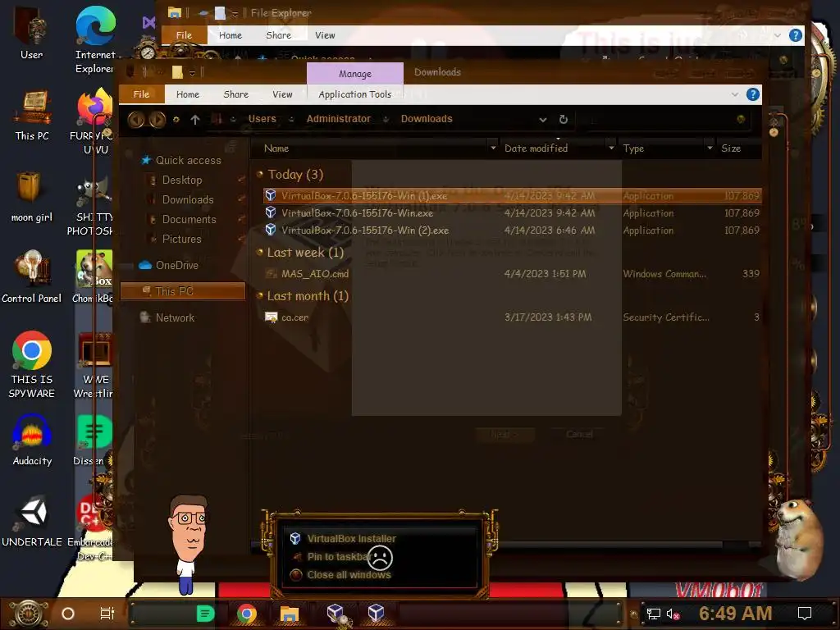Go up one folder level arrow
This screenshot has height=630, width=840.
pos(195,120)
